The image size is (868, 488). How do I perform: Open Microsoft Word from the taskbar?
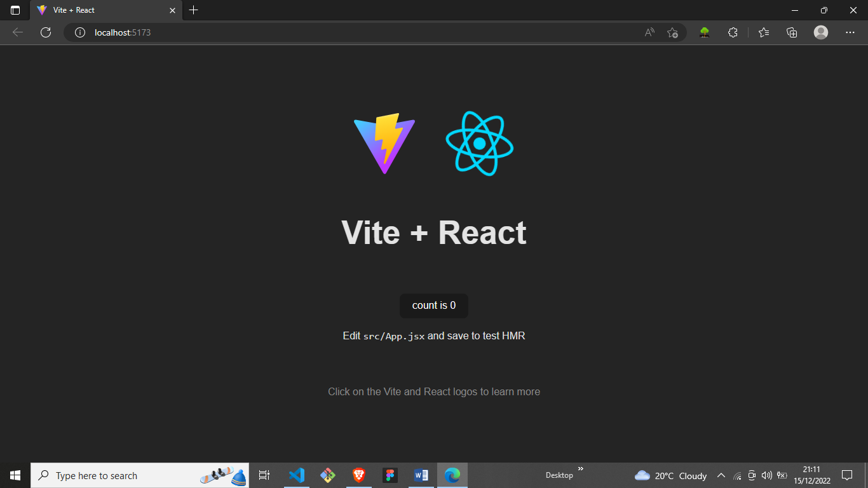point(421,475)
